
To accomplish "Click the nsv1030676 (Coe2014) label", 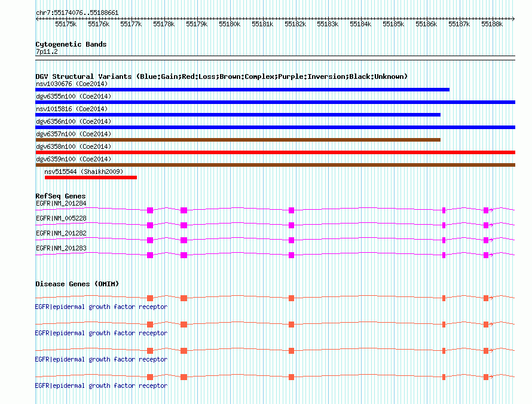I will pos(72,84).
